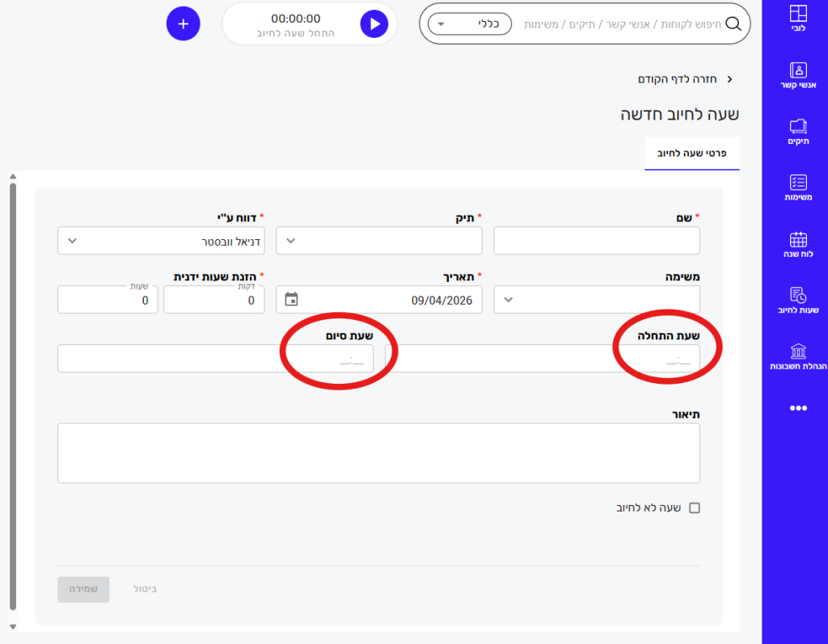Select the billable hour details tab (פרטי שעה לחיוב)
This screenshot has width=828, height=644.
click(692, 153)
